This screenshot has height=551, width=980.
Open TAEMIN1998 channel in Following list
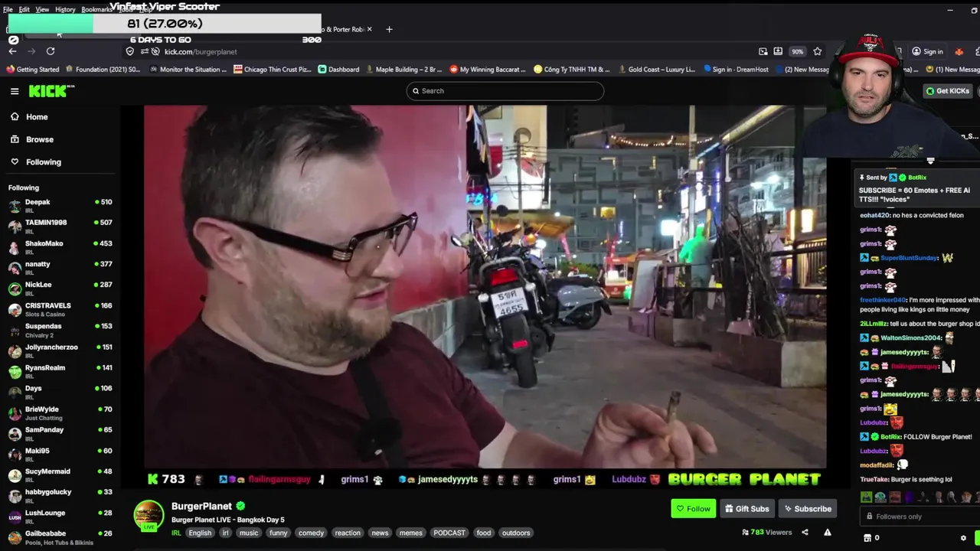coord(60,227)
